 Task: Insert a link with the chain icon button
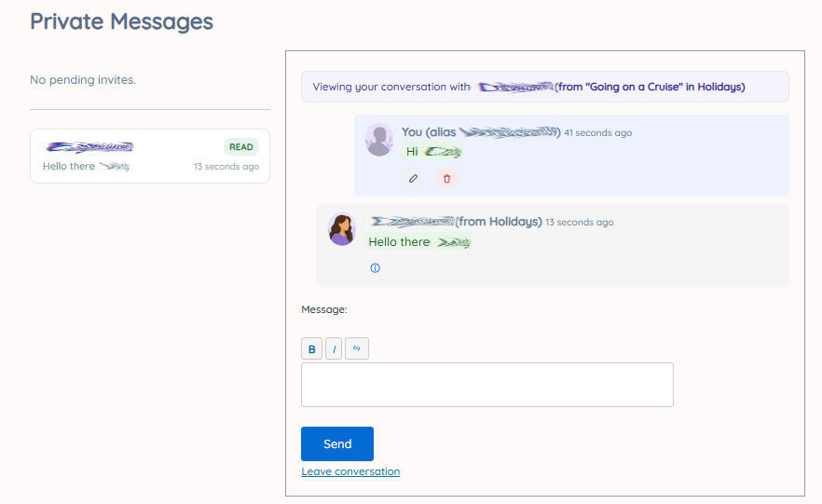coord(357,349)
